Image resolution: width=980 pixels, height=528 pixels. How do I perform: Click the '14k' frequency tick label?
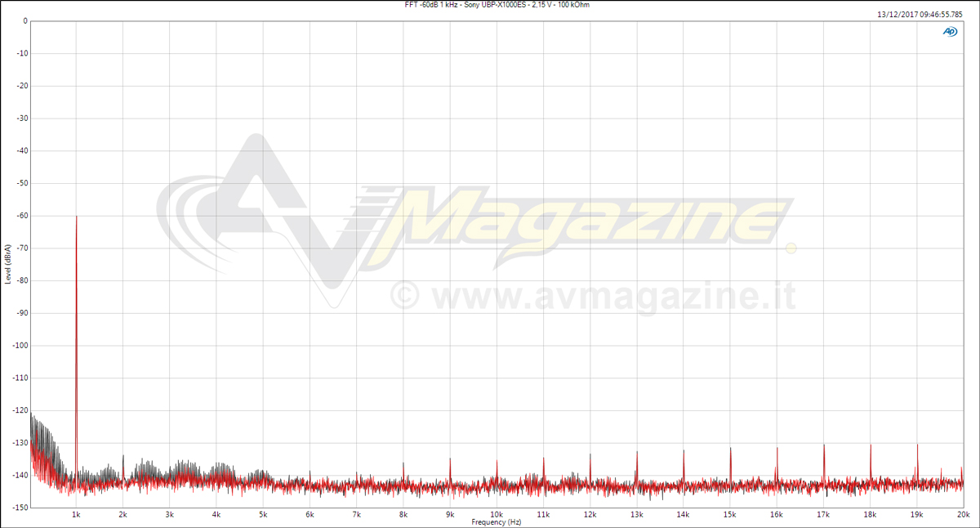[x=683, y=515]
